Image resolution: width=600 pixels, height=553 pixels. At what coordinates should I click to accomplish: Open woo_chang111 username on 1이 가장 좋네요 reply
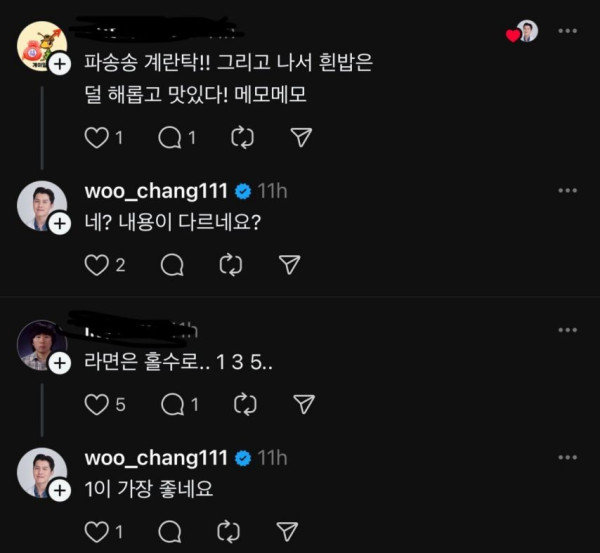point(158,457)
